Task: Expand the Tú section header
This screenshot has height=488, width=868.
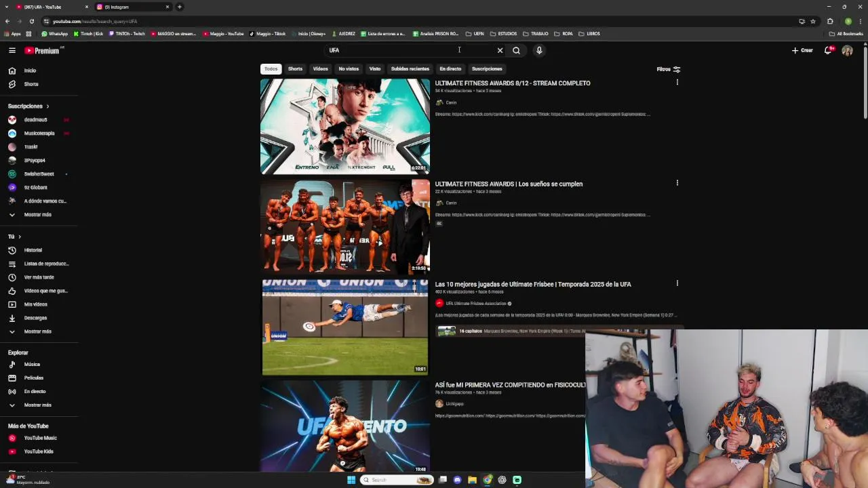Action: click(x=14, y=237)
